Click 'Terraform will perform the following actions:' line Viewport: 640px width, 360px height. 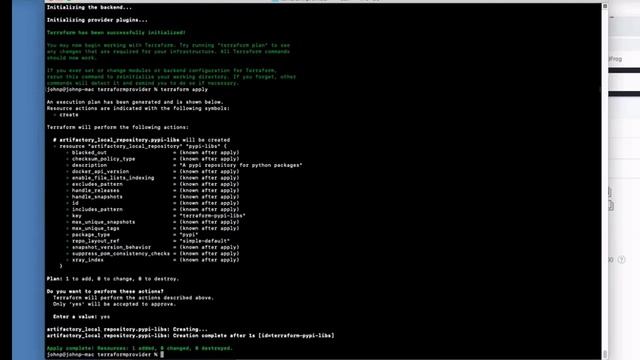pos(118,127)
